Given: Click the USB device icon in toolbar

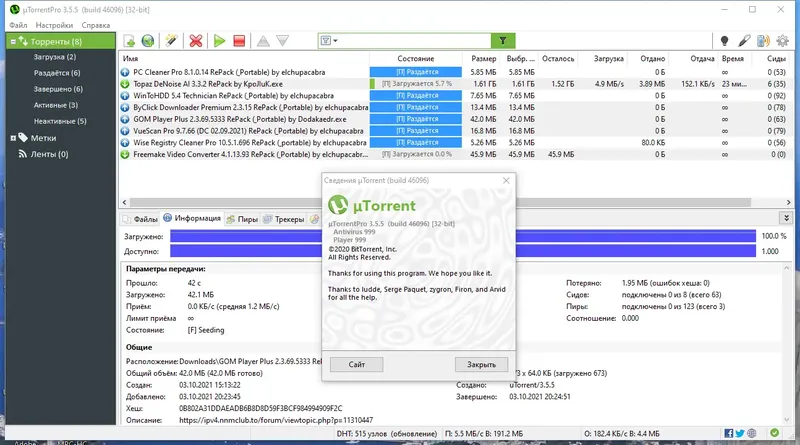Looking at the screenshot, I should click(x=744, y=41).
